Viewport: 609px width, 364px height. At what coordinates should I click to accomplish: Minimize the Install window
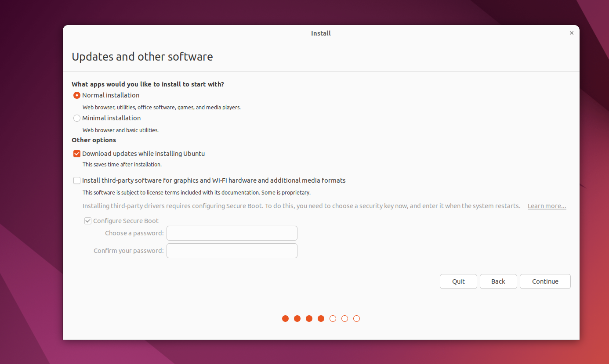tap(556, 33)
